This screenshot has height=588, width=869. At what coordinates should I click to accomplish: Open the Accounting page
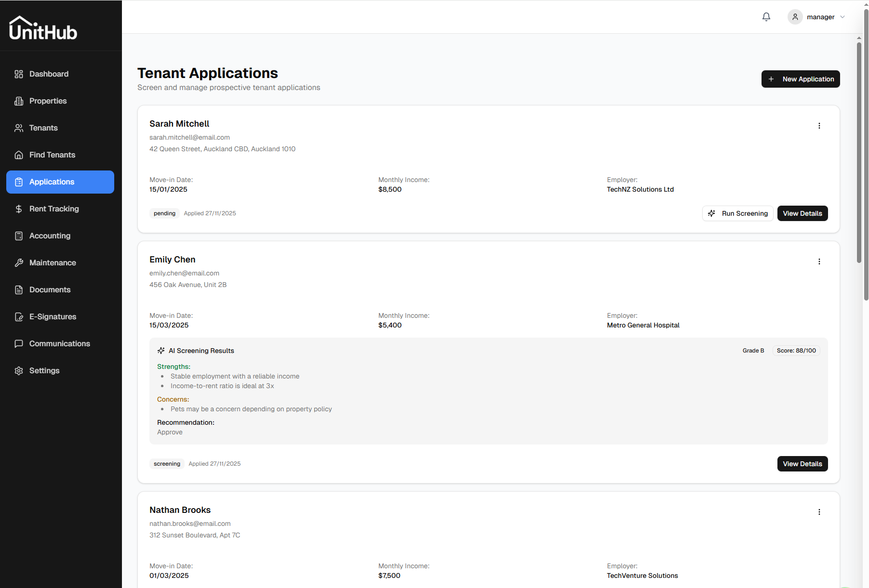click(50, 236)
